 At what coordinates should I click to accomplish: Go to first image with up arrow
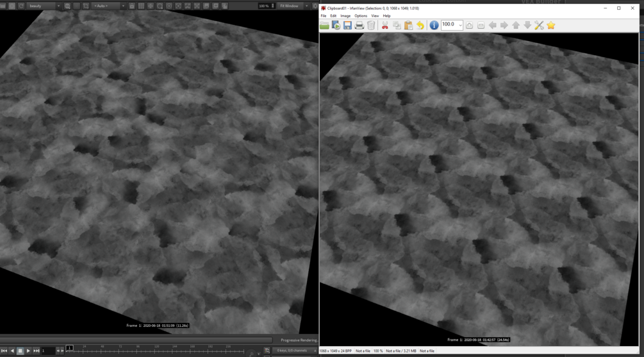click(516, 26)
